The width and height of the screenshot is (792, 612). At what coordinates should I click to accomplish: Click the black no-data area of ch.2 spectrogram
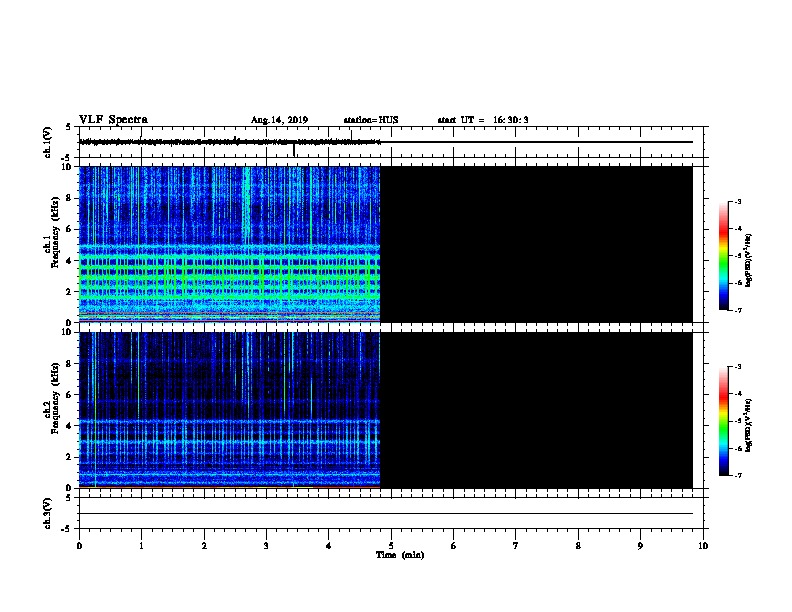536,410
